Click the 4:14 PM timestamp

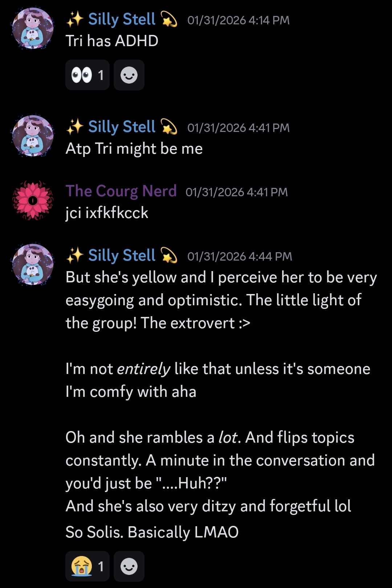238,20
